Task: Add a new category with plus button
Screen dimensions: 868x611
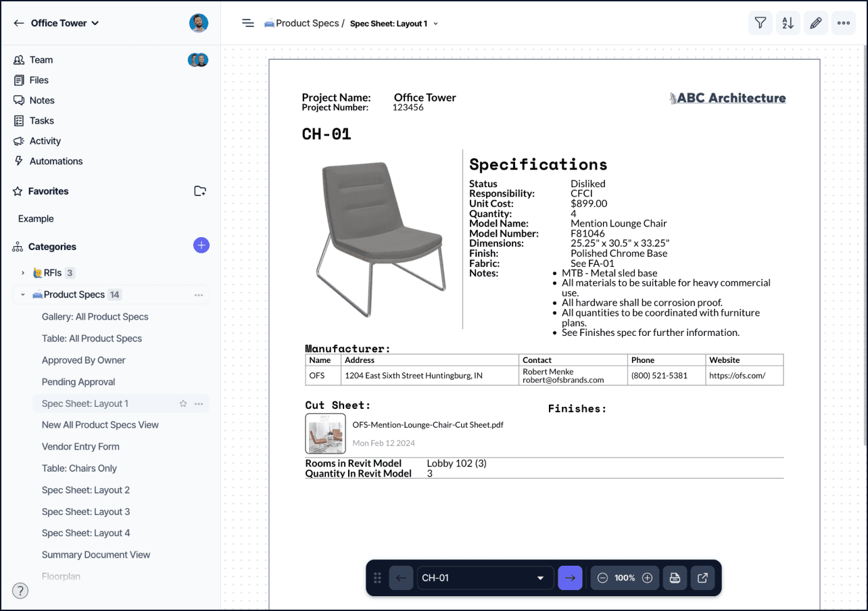Action: [201, 246]
